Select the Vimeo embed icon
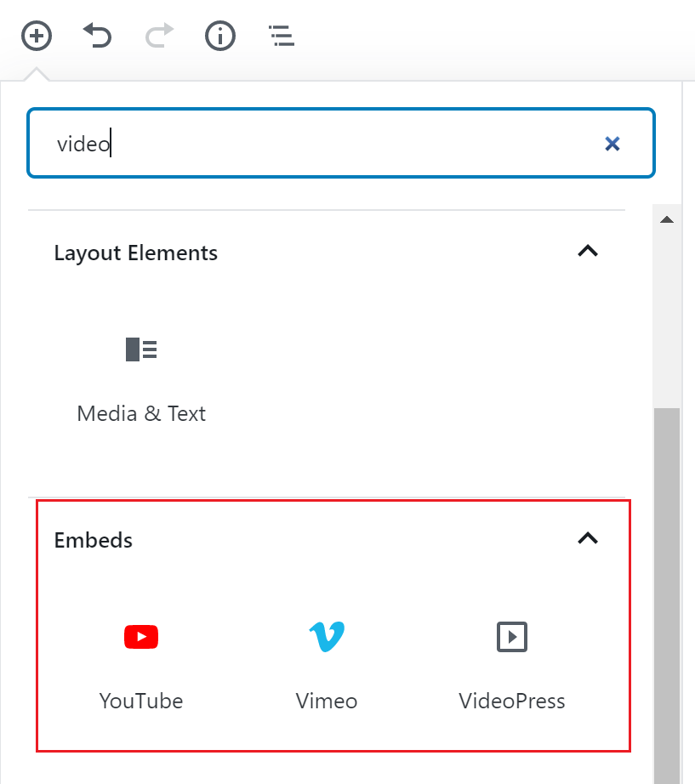The image size is (695, 784). [327, 637]
